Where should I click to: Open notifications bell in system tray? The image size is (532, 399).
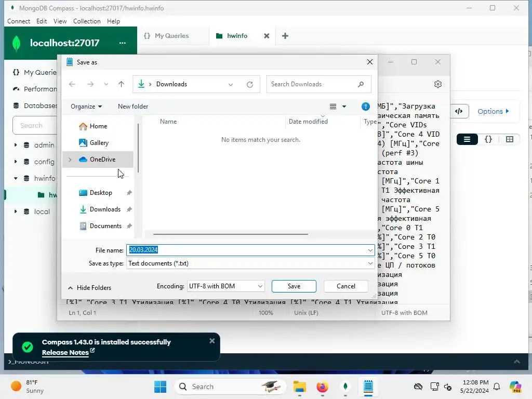click(497, 387)
